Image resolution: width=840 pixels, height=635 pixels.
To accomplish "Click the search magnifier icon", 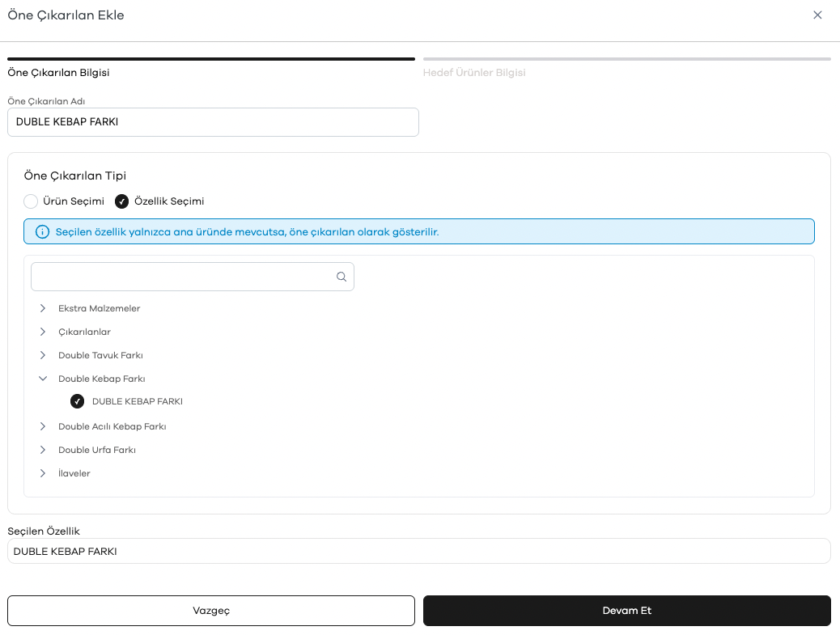I will [x=342, y=277].
